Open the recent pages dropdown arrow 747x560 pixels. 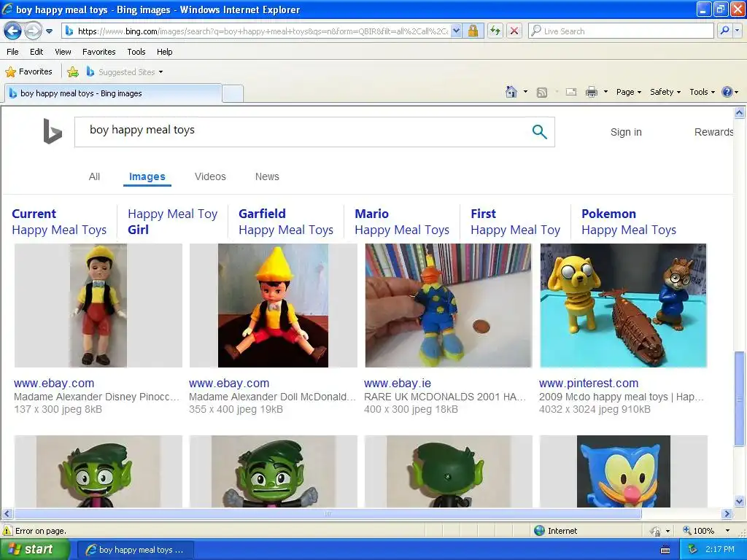click(x=49, y=31)
